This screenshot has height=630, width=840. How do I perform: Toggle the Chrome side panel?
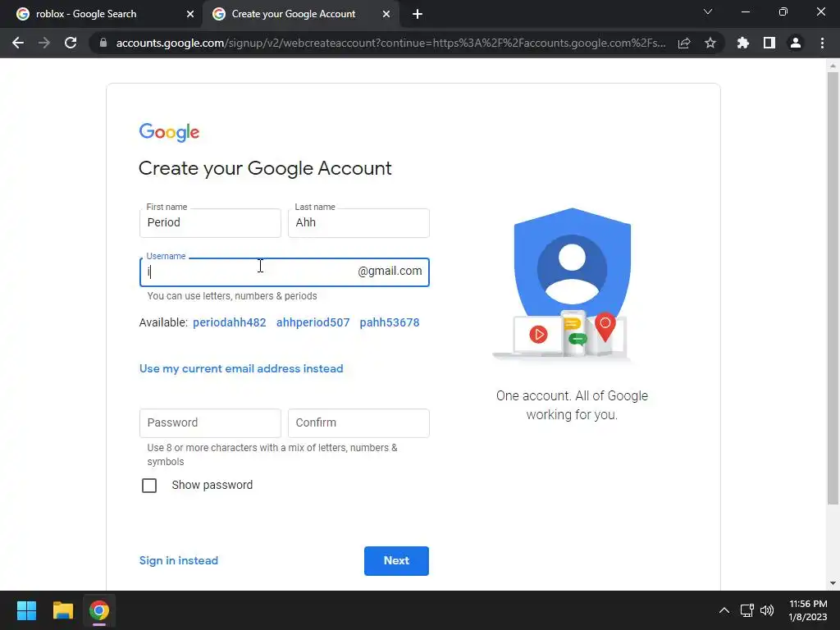[769, 43]
